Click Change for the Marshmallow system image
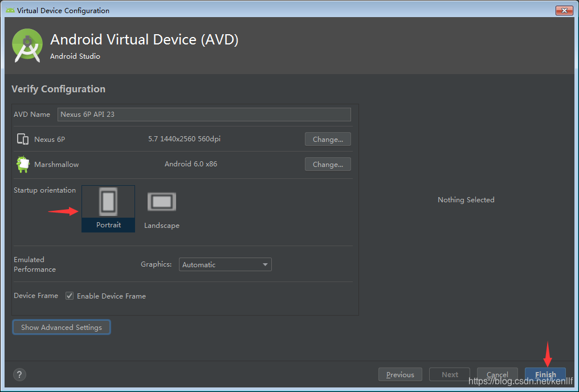Screen dimensions: 579x392 pyautogui.click(x=328, y=164)
